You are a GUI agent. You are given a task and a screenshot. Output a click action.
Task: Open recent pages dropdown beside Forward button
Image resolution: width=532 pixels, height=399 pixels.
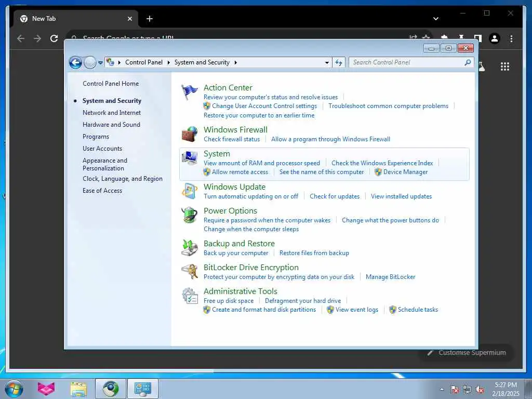pos(100,62)
